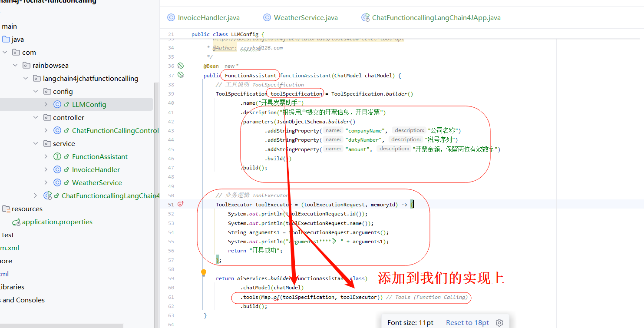644x328 pixels.
Task: Select the "and Consoles" node in the tree
Action: click(x=23, y=300)
